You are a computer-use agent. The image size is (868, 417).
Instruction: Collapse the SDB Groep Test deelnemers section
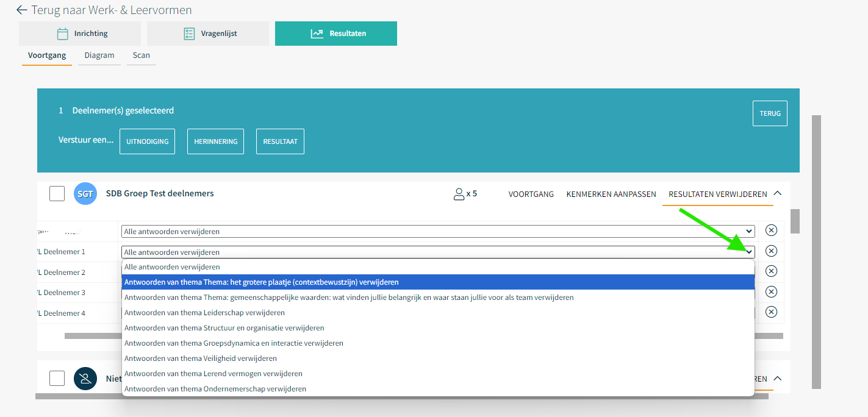[x=777, y=193]
